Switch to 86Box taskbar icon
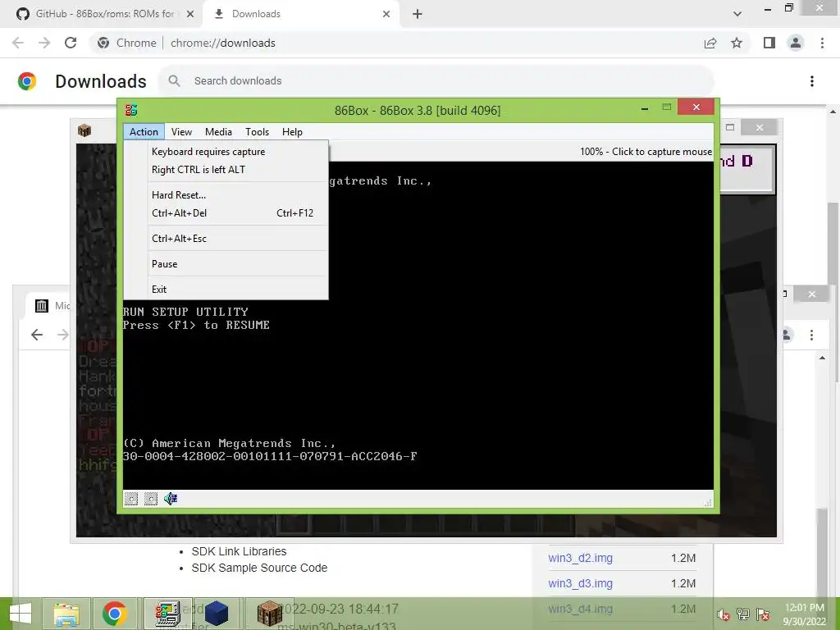 coord(167,614)
